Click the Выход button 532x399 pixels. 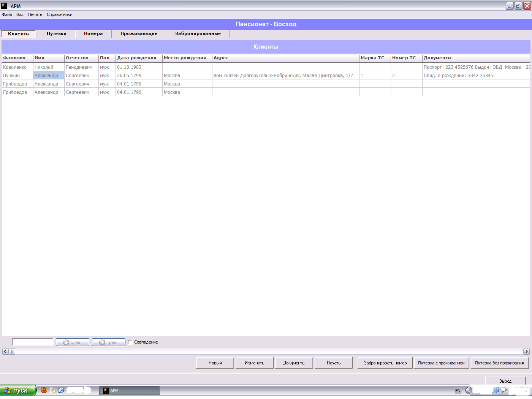coord(505,381)
